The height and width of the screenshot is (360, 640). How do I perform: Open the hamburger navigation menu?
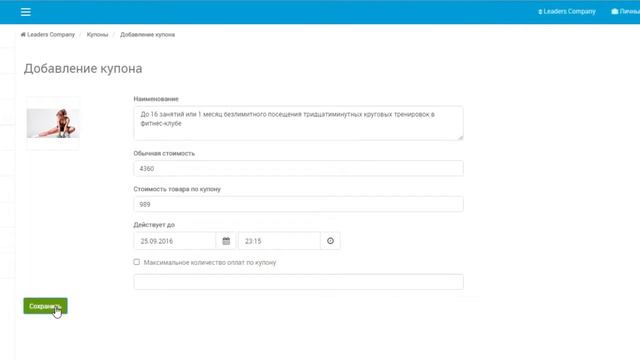(x=26, y=12)
